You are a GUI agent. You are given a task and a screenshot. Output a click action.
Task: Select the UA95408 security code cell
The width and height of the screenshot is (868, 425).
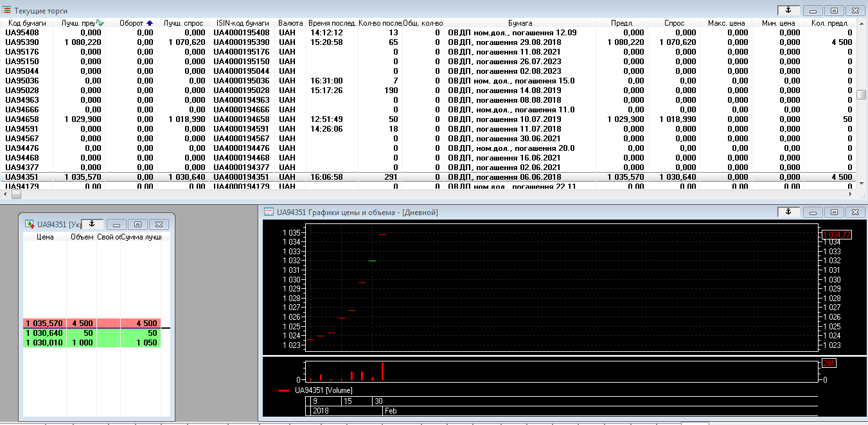[x=22, y=32]
